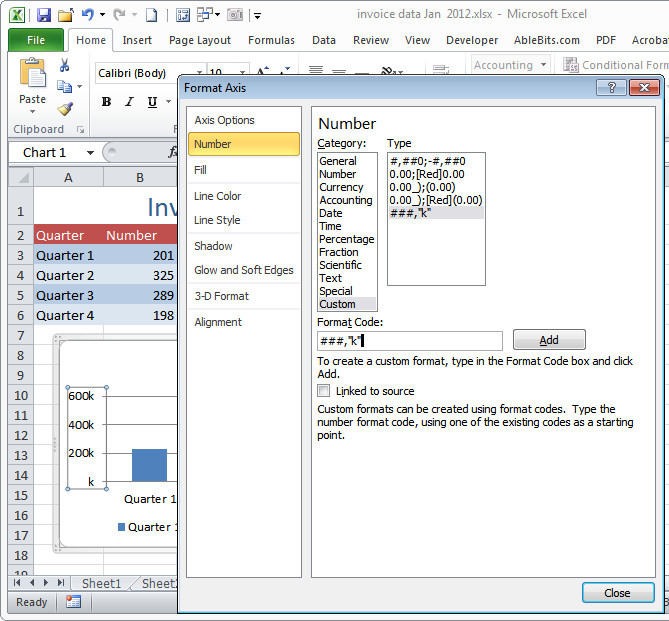Screen dimensions: 669x621
Task: Click the Cut scissors icon
Action: coord(64,65)
